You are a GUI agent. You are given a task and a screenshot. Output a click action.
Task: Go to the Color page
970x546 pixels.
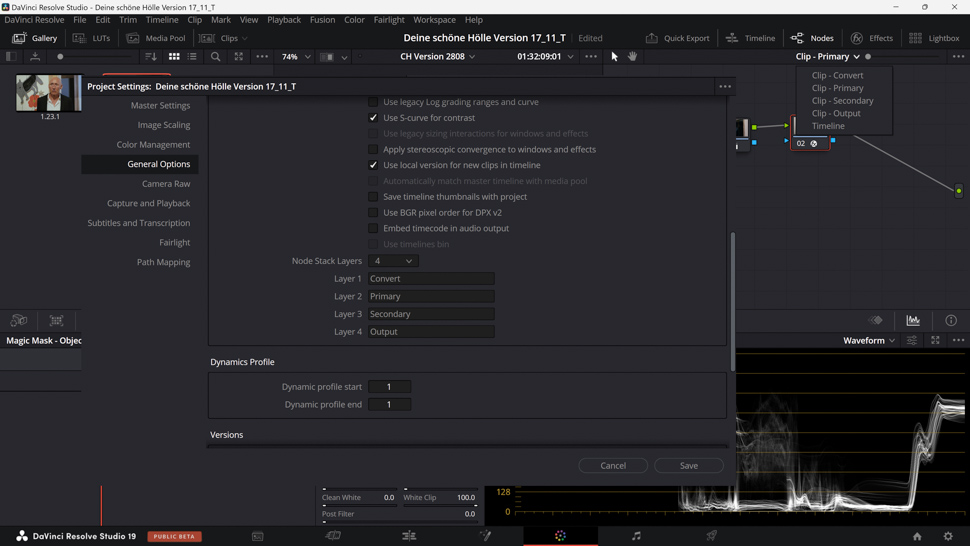point(560,536)
